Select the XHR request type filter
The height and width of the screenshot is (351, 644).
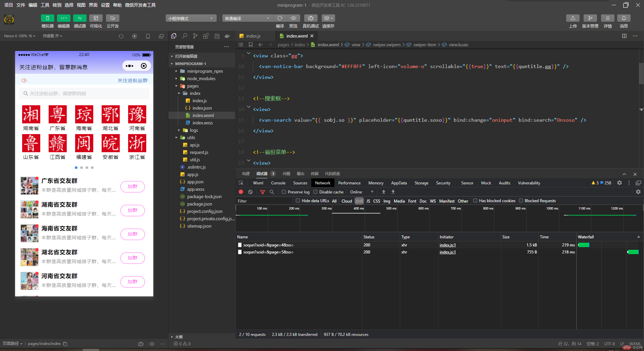359,201
